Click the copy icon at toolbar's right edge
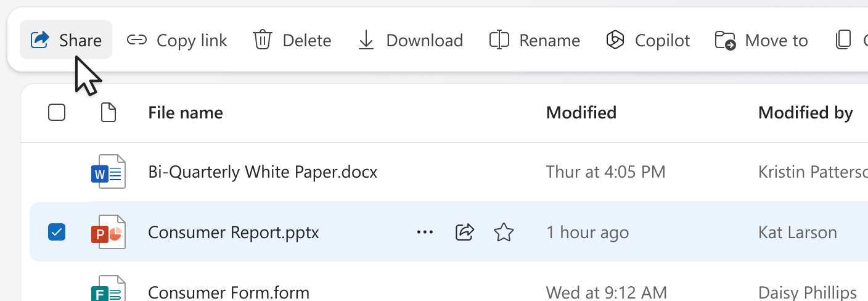 pyautogui.click(x=843, y=40)
